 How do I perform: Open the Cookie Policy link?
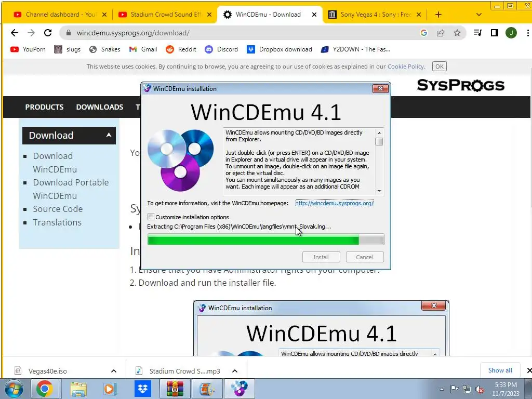coord(406,66)
